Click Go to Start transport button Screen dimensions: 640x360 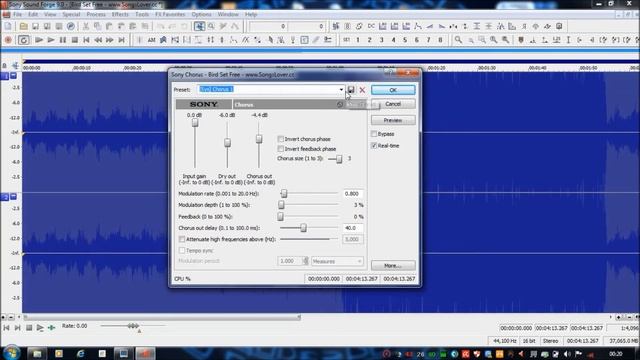coord(86,40)
